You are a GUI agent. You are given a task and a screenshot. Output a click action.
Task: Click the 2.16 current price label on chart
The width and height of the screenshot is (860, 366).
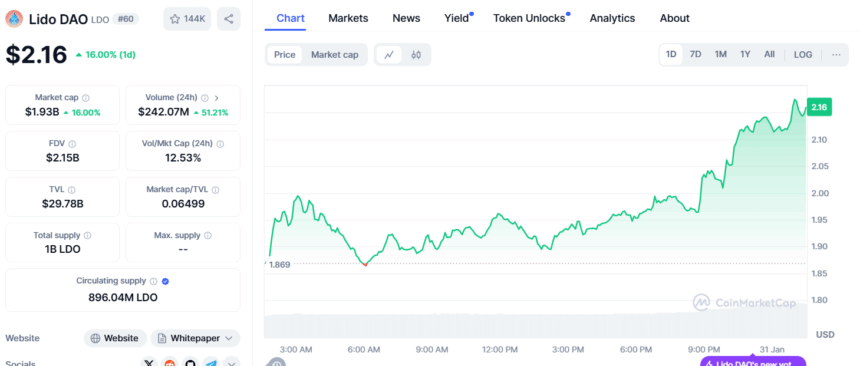pyautogui.click(x=819, y=107)
